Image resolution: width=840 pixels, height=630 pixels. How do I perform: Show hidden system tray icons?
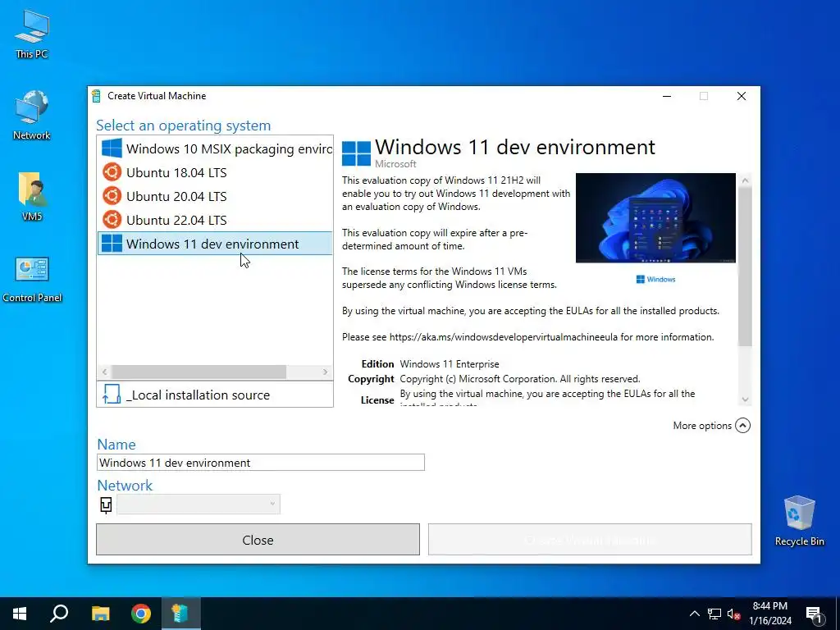pyautogui.click(x=694, y=614)
